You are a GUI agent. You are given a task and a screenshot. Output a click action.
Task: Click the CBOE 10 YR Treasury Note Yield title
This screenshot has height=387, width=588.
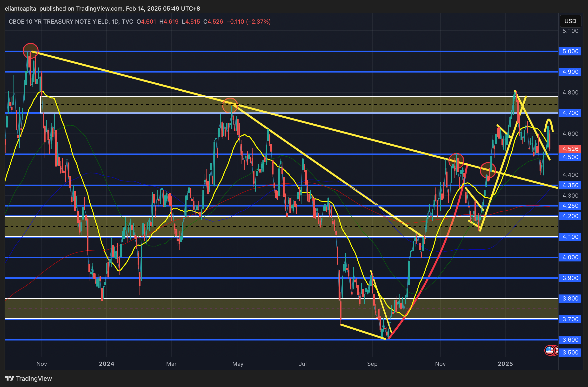59,22
